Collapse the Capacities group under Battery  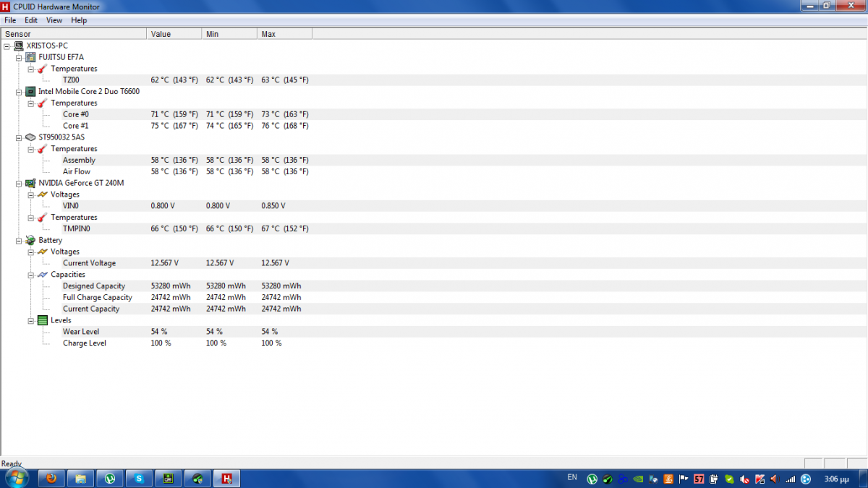(x=30, y=275)
